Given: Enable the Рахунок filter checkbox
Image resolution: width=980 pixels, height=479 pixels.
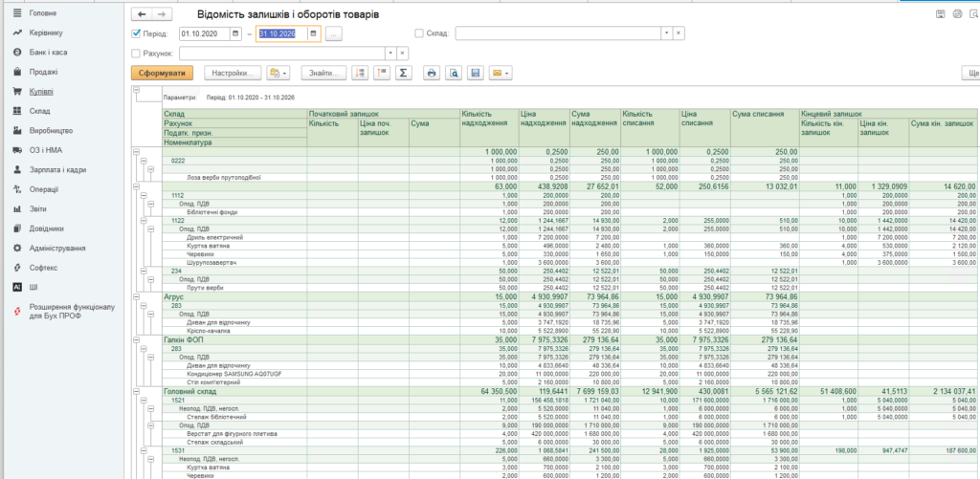Looking at the screenshot, I should pyautogui.click(x=136, y=54).
